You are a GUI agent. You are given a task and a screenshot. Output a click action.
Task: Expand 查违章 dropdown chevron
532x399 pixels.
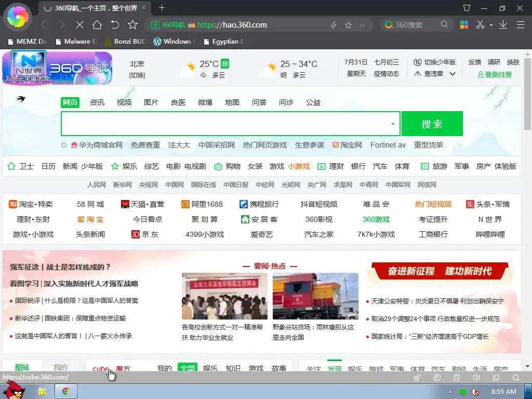453,74
